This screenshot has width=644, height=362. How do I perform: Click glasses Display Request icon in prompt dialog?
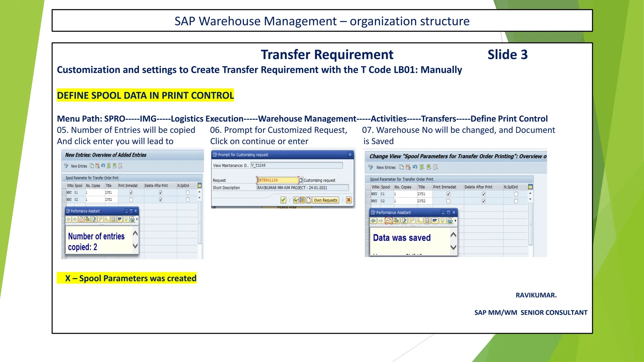(x=296, y=200)
